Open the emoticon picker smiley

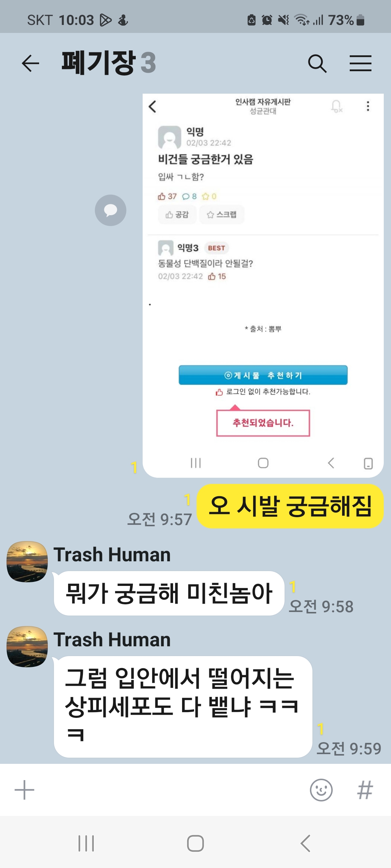click(321, 790)
